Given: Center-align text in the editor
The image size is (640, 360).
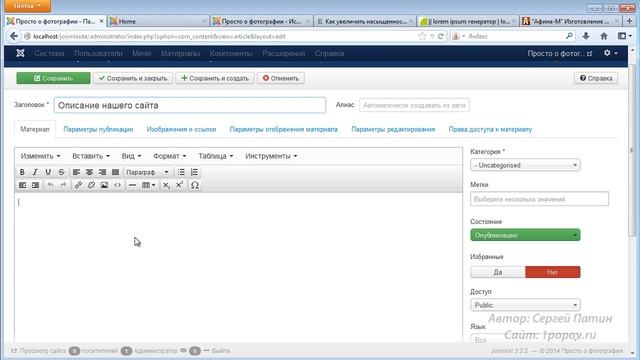Looking at the screenshot, I should pyautogui.click(x=89, y=172).
